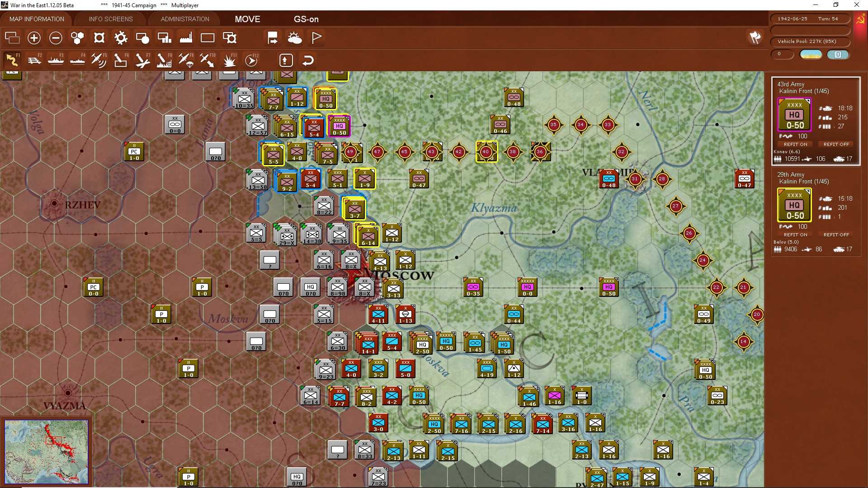Image resolution: width=868 pixels, height=488 pixels.
Task: Click the crossed flags icon near the date panel
Action: (x=755, y=38)
